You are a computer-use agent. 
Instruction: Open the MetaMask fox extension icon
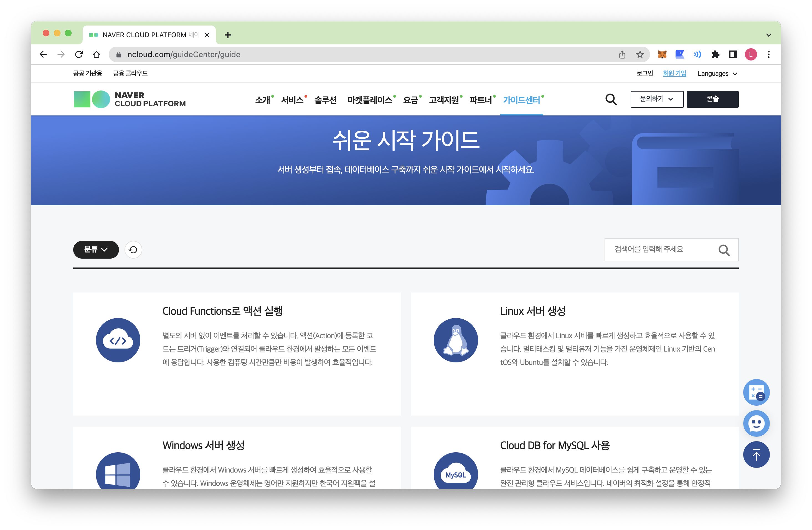662,55
